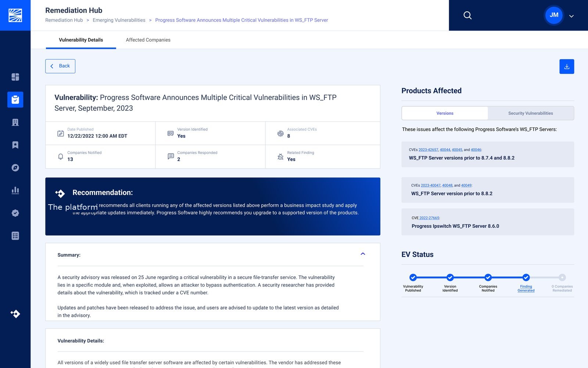Image resolution: width=588 pixels, height=368 pixels.
Task: Click the current page breadcrumb WS_FTP Server
Action: pyautogui.click(x=241, y=20)
